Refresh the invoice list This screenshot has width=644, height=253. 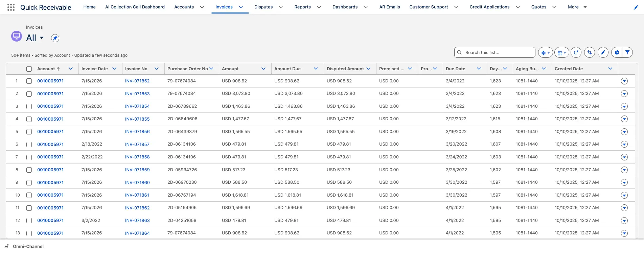[576, 52]
